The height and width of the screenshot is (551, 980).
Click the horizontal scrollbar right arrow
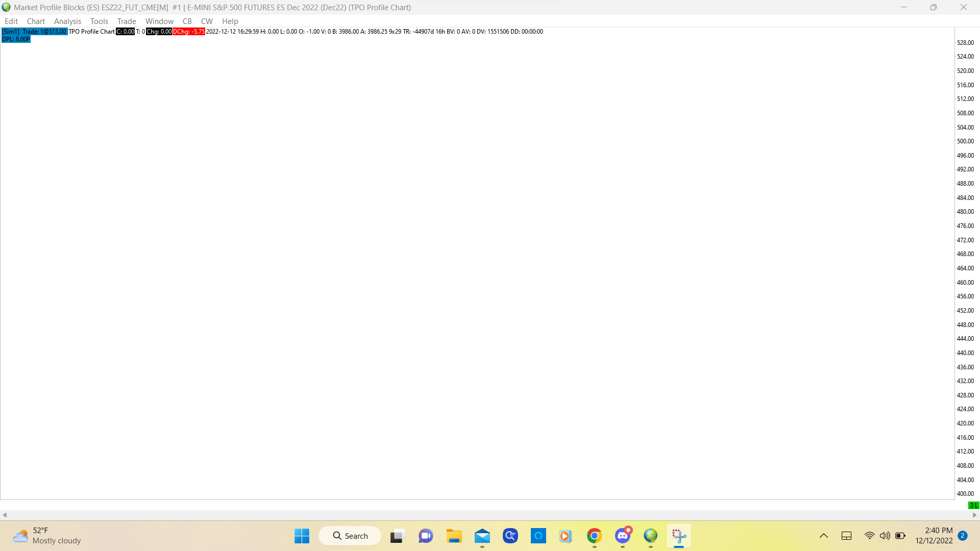tap(975, 515)
